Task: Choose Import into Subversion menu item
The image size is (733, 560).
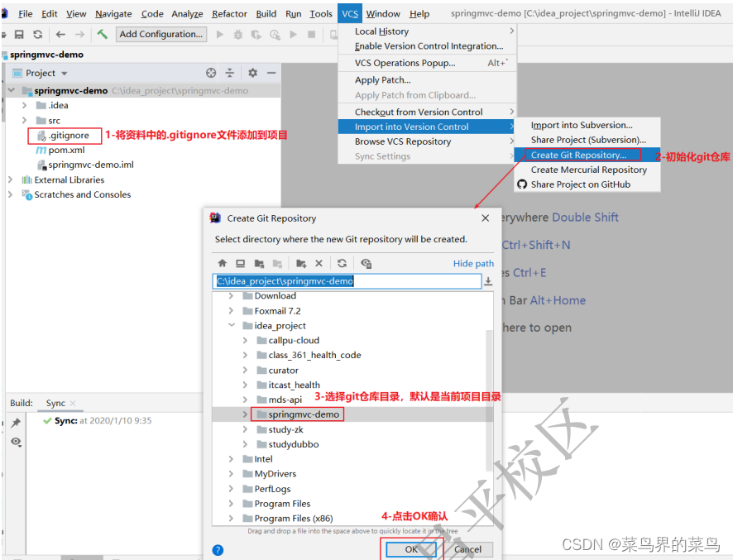Action: [587, 125]
